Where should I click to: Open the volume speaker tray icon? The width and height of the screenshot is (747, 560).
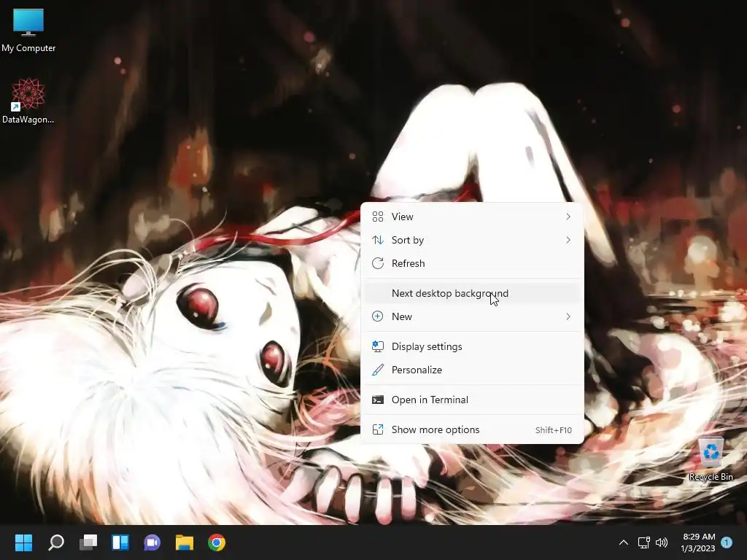tap(662, 542)
